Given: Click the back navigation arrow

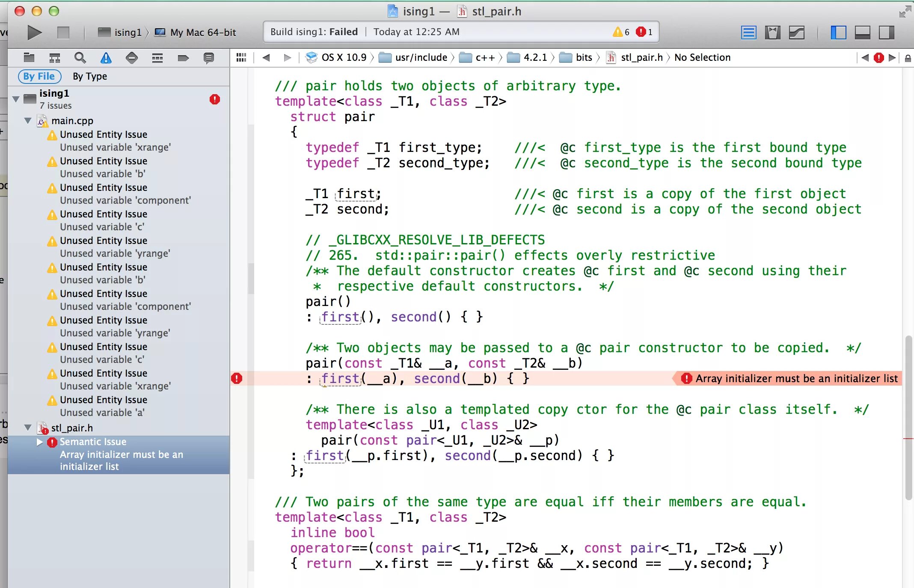Looking at the screenshot, I should 267,57.
